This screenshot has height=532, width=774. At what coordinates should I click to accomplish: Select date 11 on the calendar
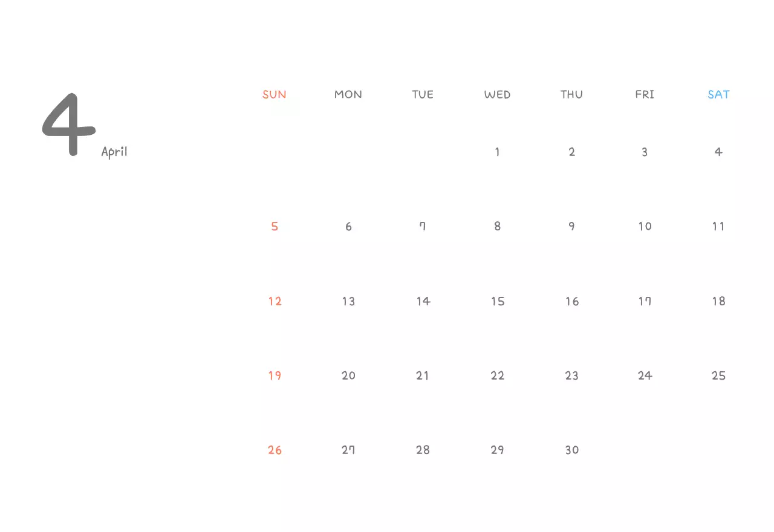click(718, 227)
